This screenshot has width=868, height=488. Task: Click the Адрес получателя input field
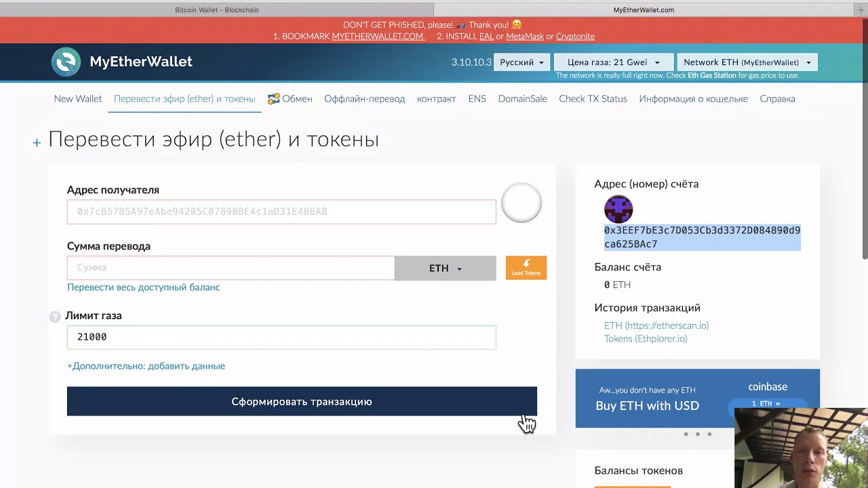click(x=281, y=211)
